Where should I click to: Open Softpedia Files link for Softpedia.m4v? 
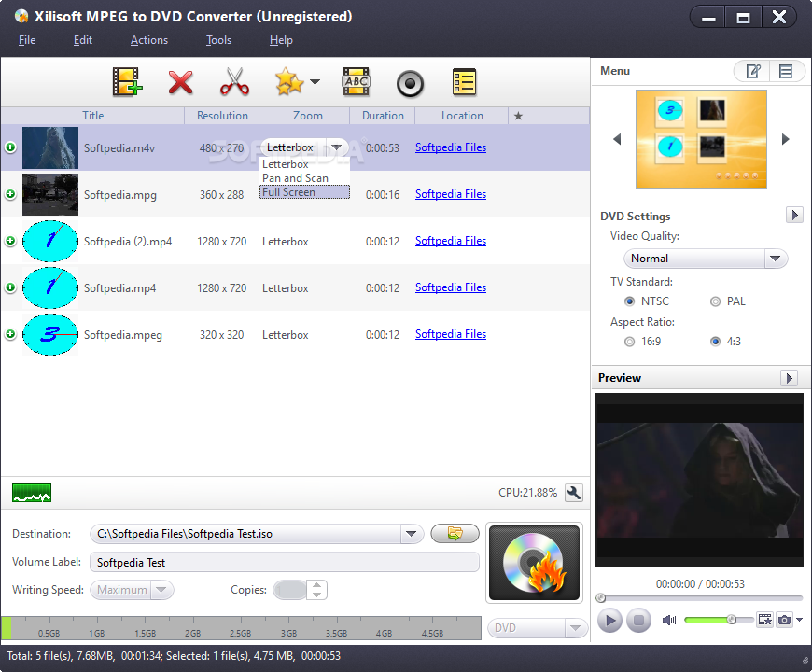(x=451, y=147)
